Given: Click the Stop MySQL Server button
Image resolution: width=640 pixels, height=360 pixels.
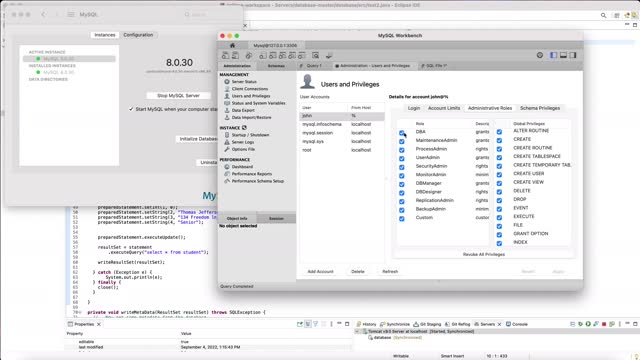Looking at the screenshot, I should click(x=178, y=96).
